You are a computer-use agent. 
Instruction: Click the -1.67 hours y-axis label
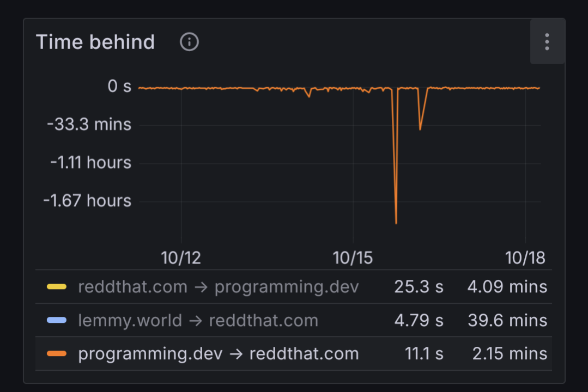pyautogui.click(x=87, y=201)
